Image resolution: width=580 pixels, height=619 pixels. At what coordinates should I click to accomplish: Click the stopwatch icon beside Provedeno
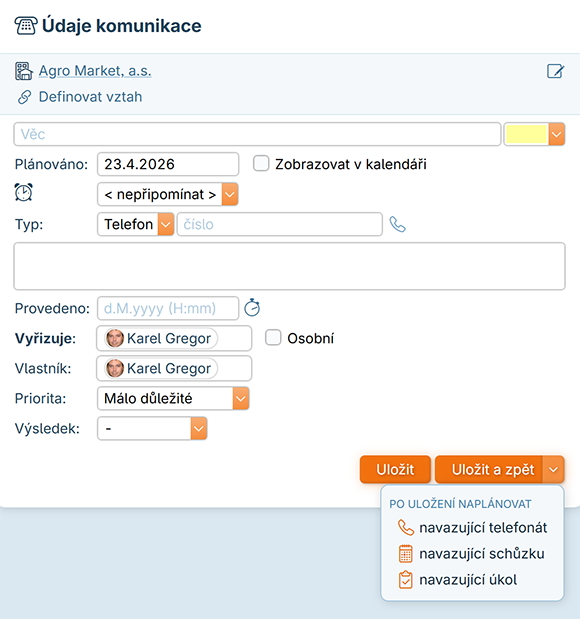pyautogui.click(x=252, y=308)
